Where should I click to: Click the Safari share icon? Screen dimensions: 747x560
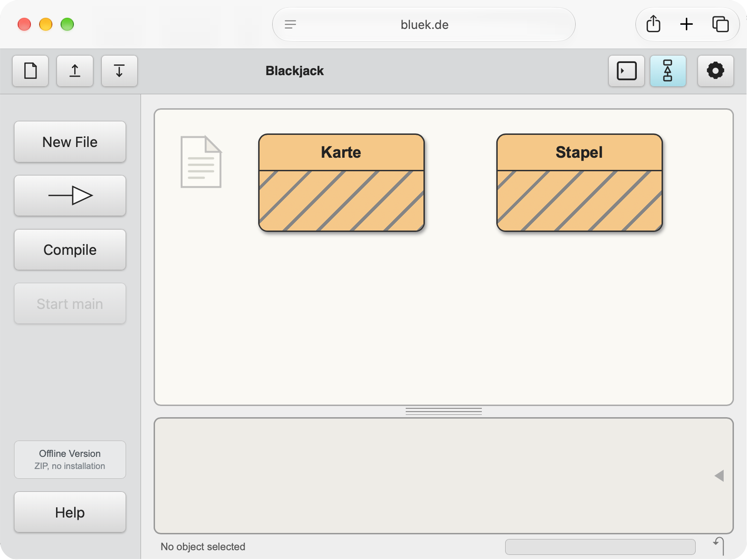(x=654, y=24)
